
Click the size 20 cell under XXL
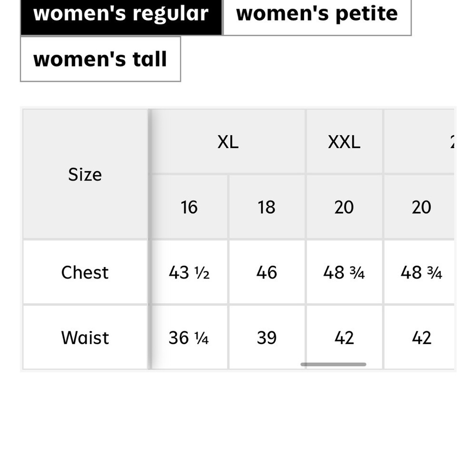tap(344, 207)
